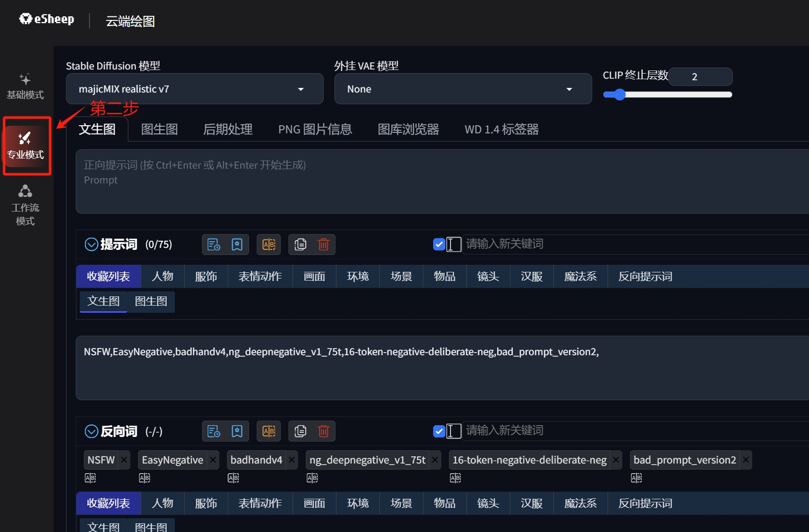Click CLIP 终止层数 number field showing 2
The image size is (809, 532).
701,77
